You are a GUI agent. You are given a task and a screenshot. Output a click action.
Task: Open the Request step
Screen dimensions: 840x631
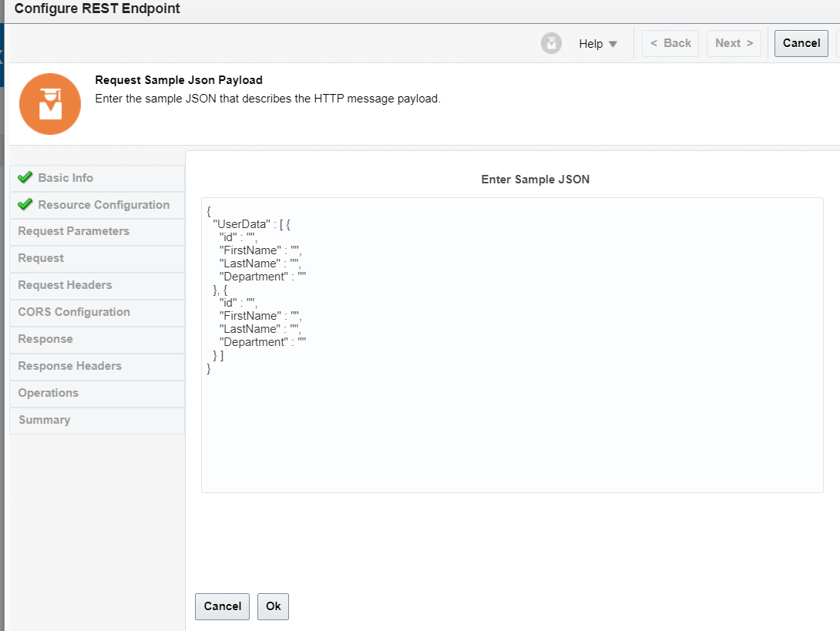tap(41, 258)
